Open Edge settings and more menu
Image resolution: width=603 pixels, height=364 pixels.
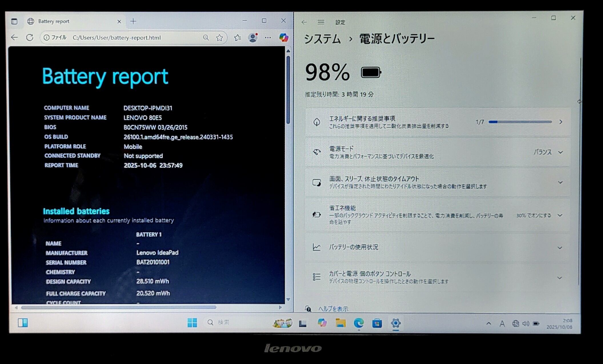click(268, 38)
